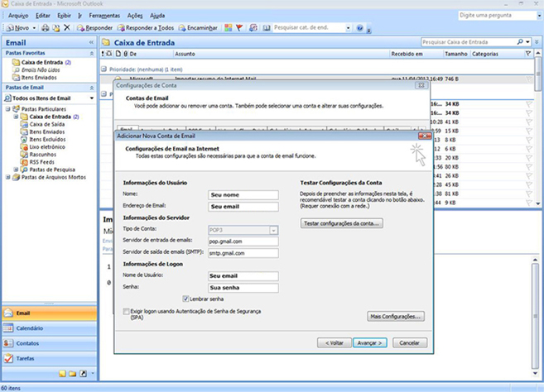
Task: Click the follow-up red flag icon
Action: [x=239, y=28]
